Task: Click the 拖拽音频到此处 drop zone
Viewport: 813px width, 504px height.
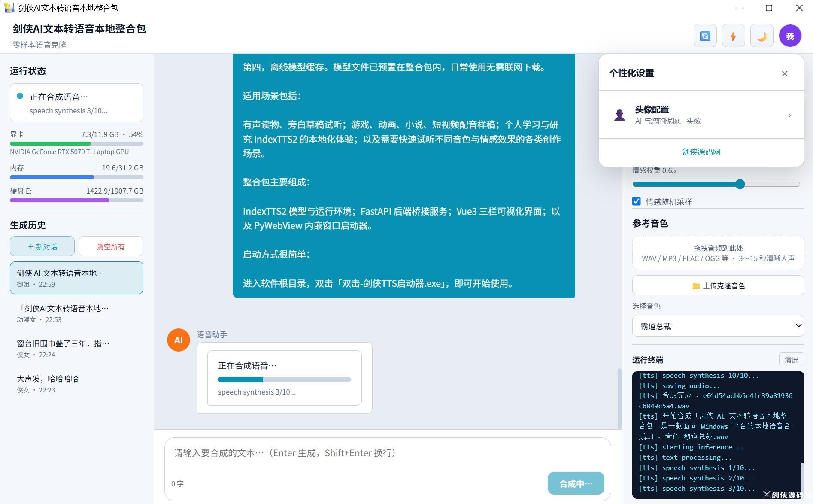Action: pyautogui.click(x=718, y=253)
